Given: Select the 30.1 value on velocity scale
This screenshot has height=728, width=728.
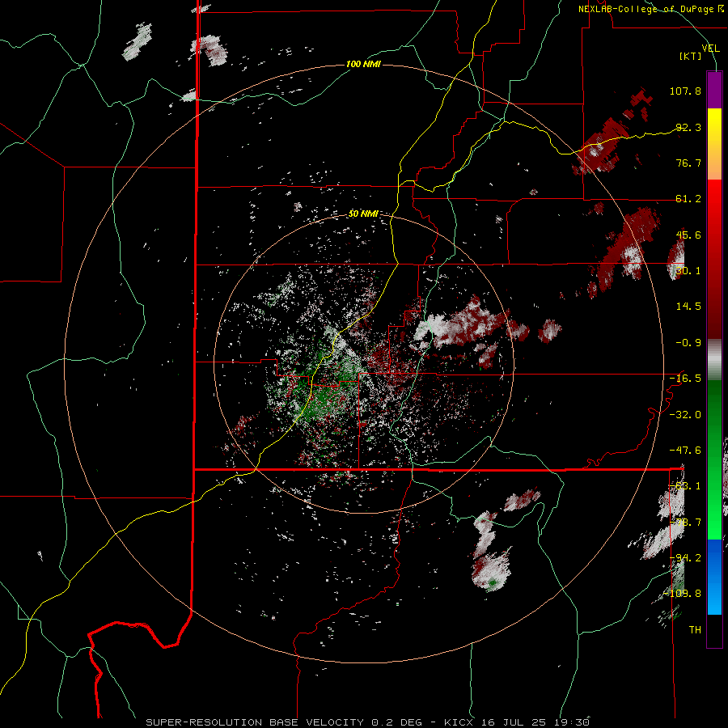Looking at the screenshot, I should pos(688,271).
